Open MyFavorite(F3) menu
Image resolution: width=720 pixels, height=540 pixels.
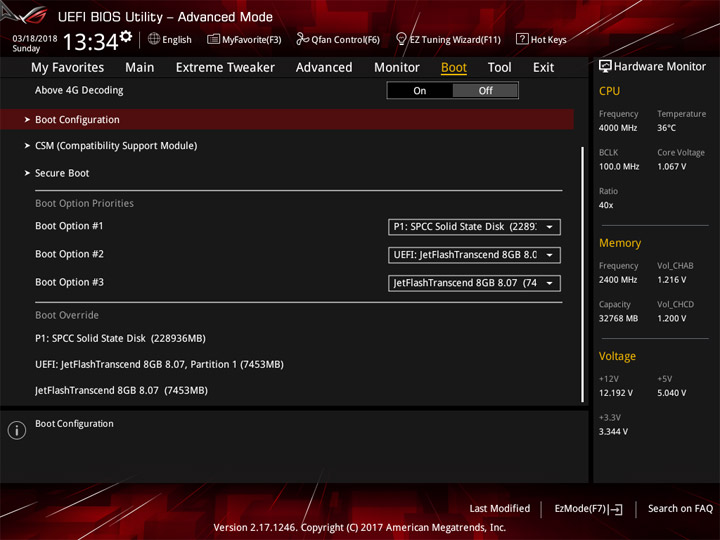252,39
